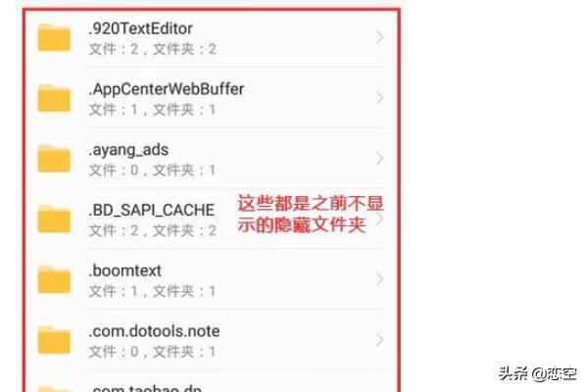Open the .com.taobao.dp folder name
The height and width of the screenshot is (392, 588).
click(x=145, y=388)
